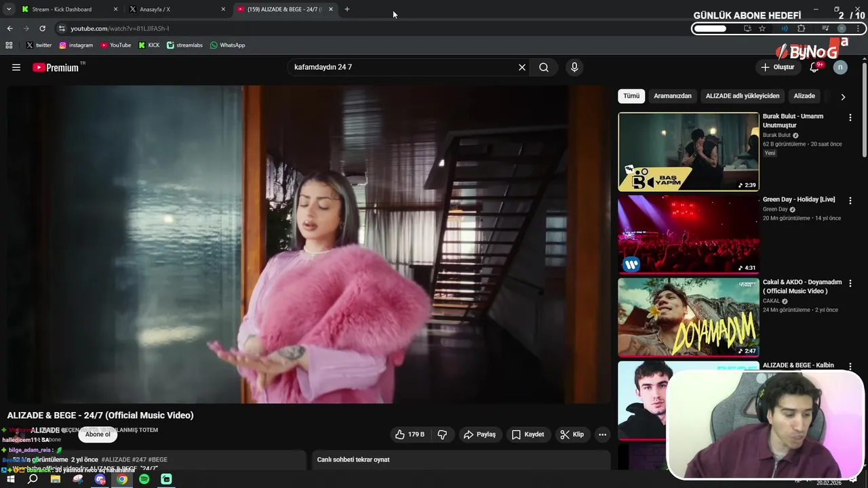868x488 pixels.
Task: Open the Windows Start menu
Action: click(x=11, y=479)
